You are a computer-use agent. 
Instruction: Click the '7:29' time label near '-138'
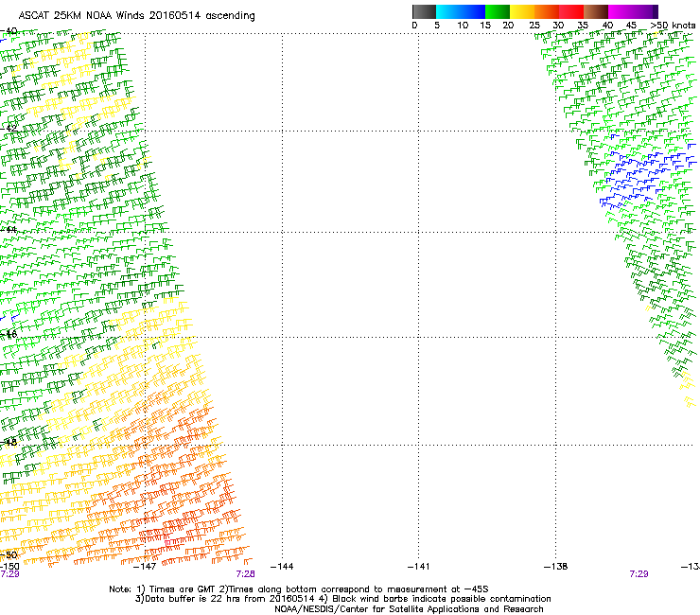[x=639, y=574]
